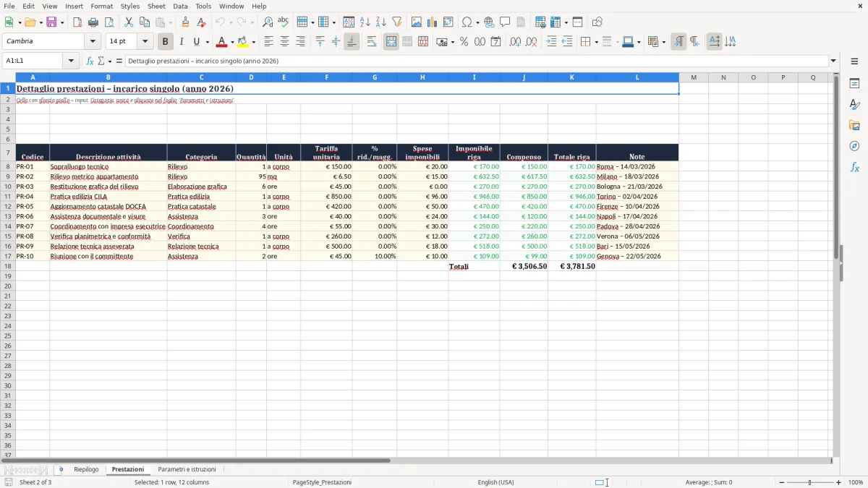Insert a chart
Viewport: 868px width, 488px height.
pos(433,22)
